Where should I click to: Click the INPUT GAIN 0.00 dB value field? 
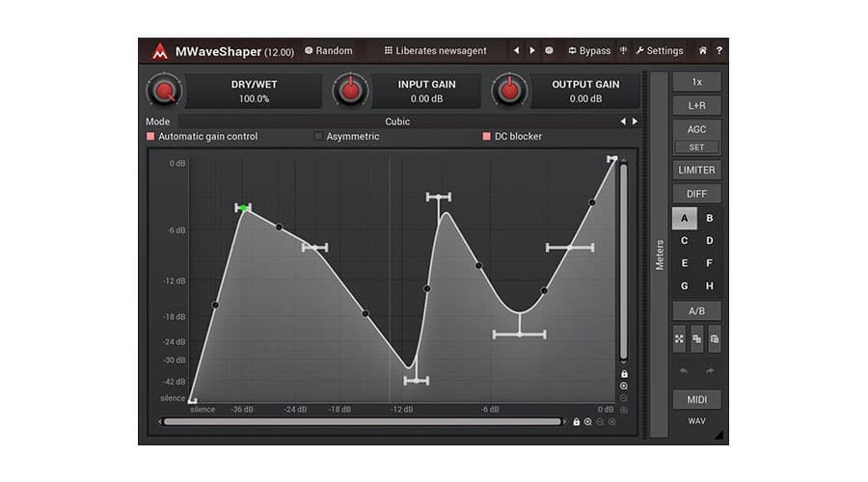point(426,92)
